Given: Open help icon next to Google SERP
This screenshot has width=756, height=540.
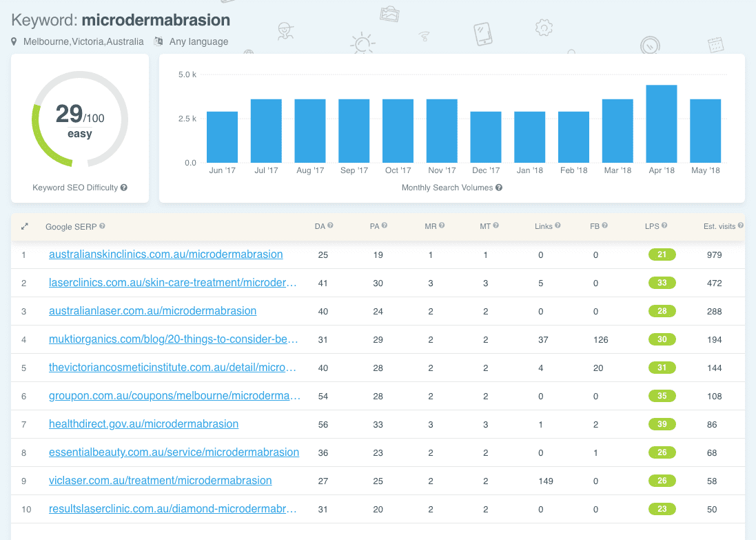Looking at the screenshot, I should pos(102,226).
